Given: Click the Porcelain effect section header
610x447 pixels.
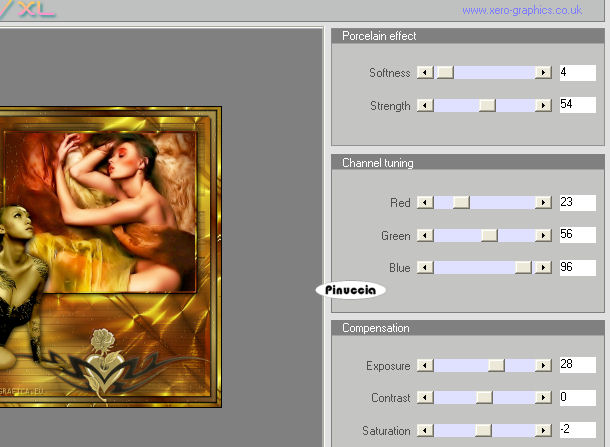Looking at the screenshot, I should point(468,36).
